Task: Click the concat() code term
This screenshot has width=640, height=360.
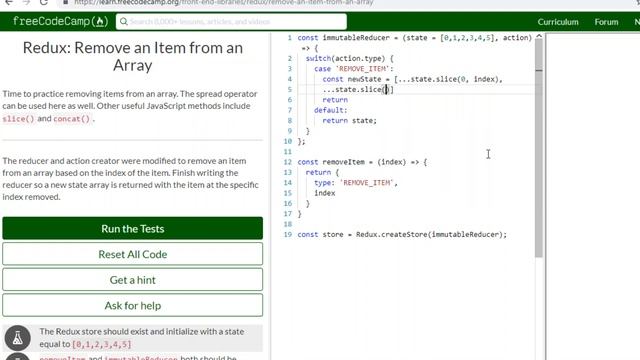Action: tap(71, 119)
